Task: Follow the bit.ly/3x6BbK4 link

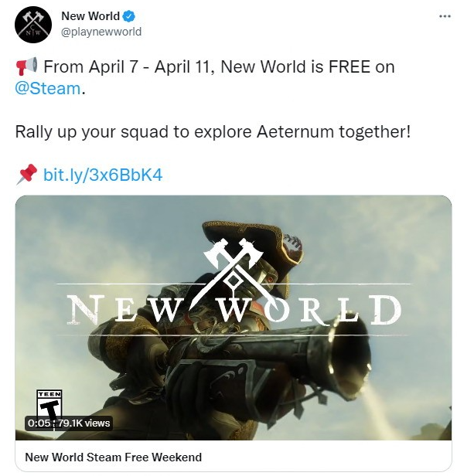Action: point(103,175)
